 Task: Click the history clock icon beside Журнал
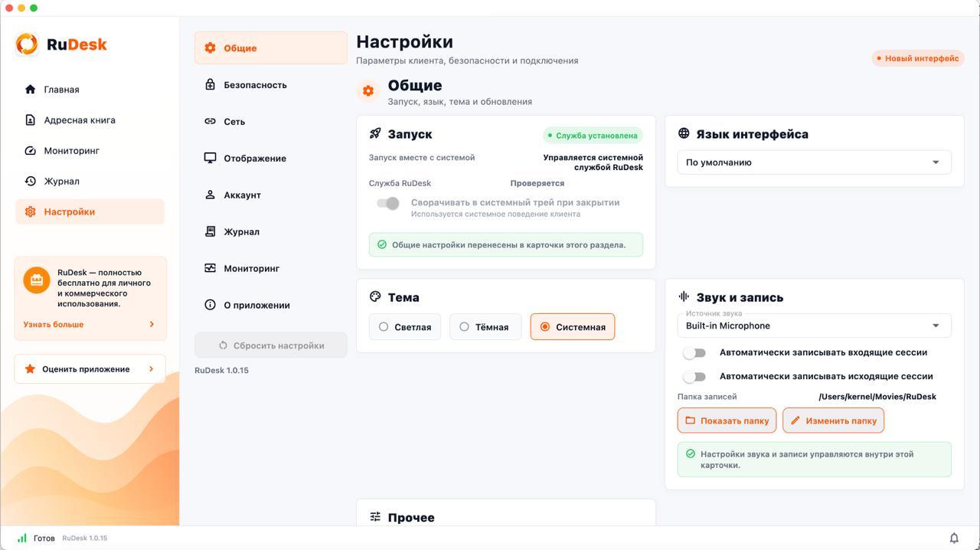(30, 182)
